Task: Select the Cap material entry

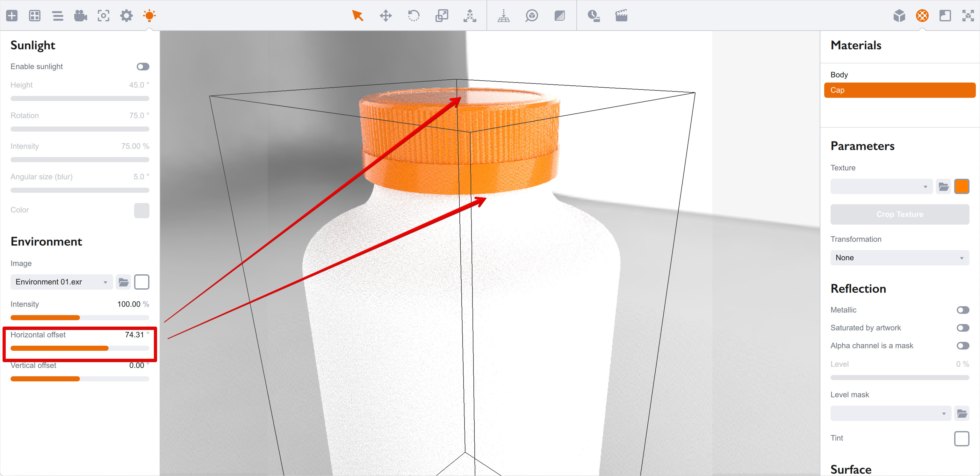Action: point(899,90)
